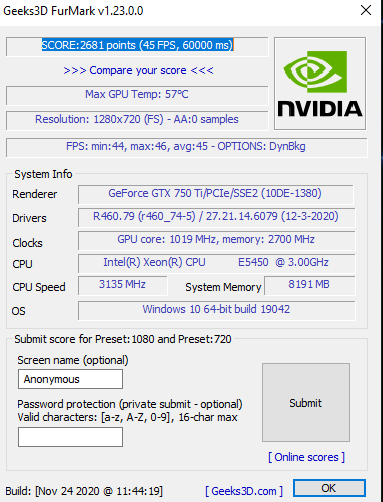Click the R460.79 drivers value
Viewport: 383px width, 502px height.
(x=216, y=216)
